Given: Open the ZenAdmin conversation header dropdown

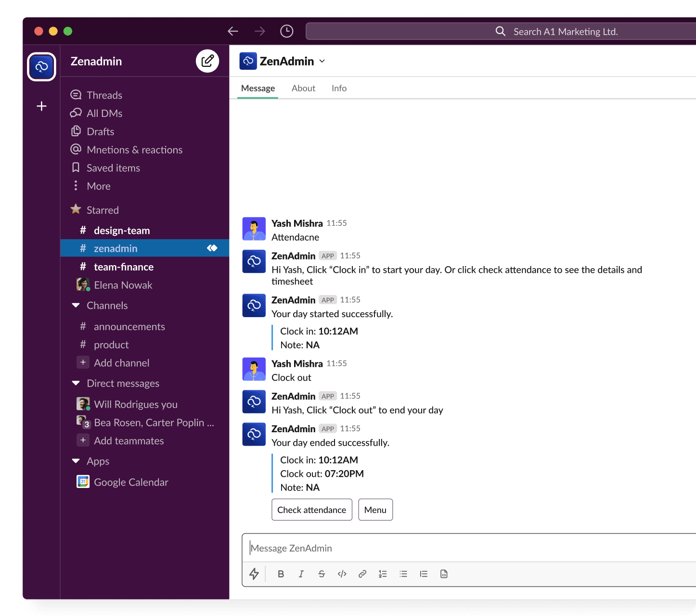Looking at the screenshot, I should pyautogui.click(x=322, y=61).
